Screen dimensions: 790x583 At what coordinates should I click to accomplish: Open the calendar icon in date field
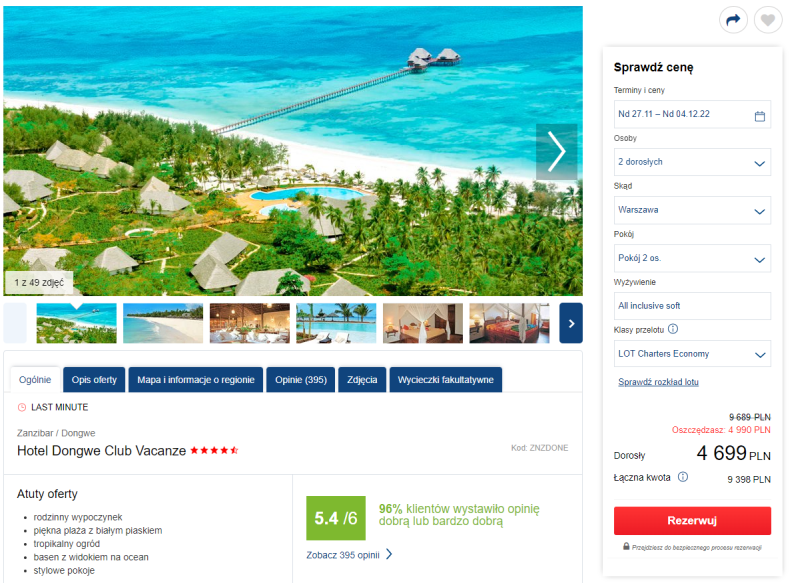760,116
